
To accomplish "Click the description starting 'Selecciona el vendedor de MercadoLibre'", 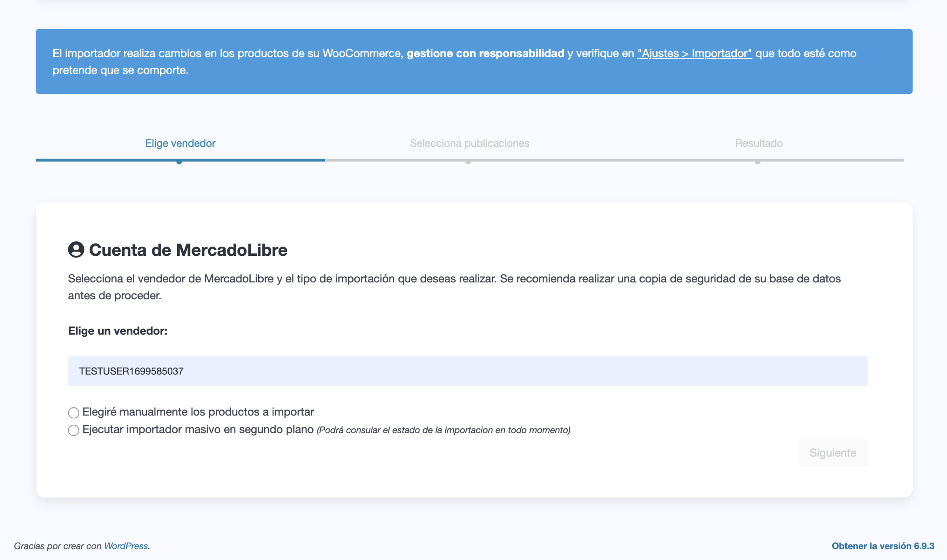I will (x=454, y=287).
